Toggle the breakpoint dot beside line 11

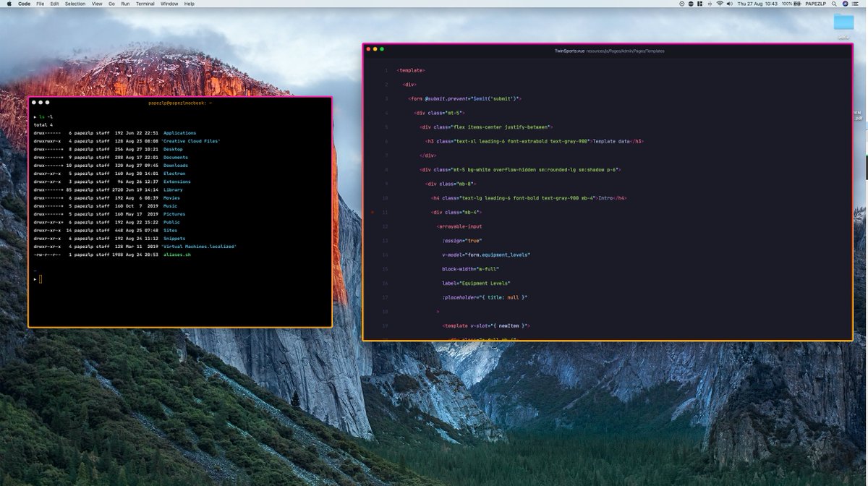coord(372,213)
